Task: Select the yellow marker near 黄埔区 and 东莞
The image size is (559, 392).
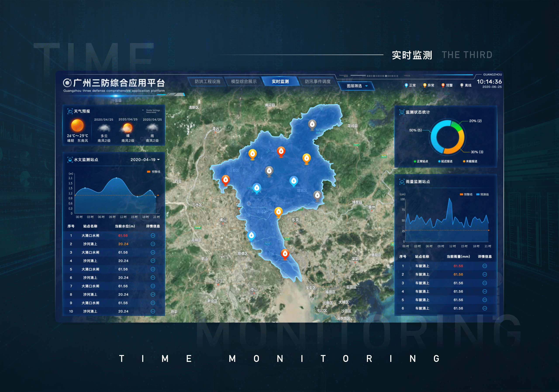Action: click(x=278, y=212)
